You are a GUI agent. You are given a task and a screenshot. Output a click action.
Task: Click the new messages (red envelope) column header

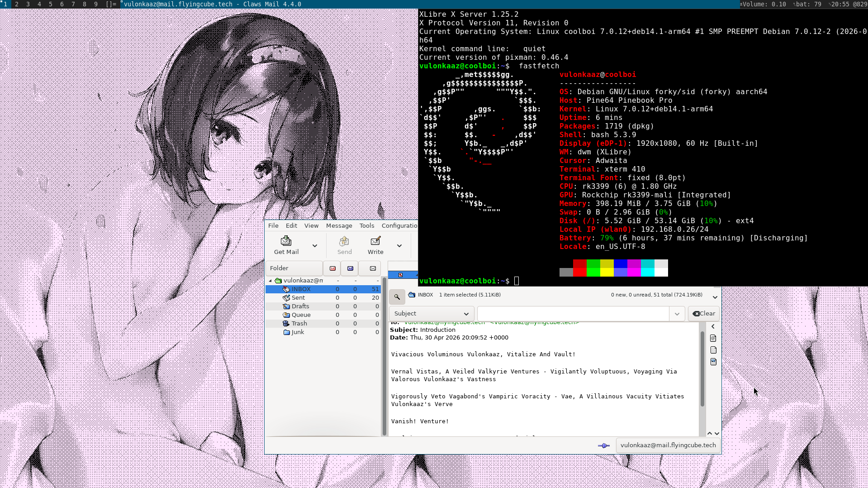(332, 268)
